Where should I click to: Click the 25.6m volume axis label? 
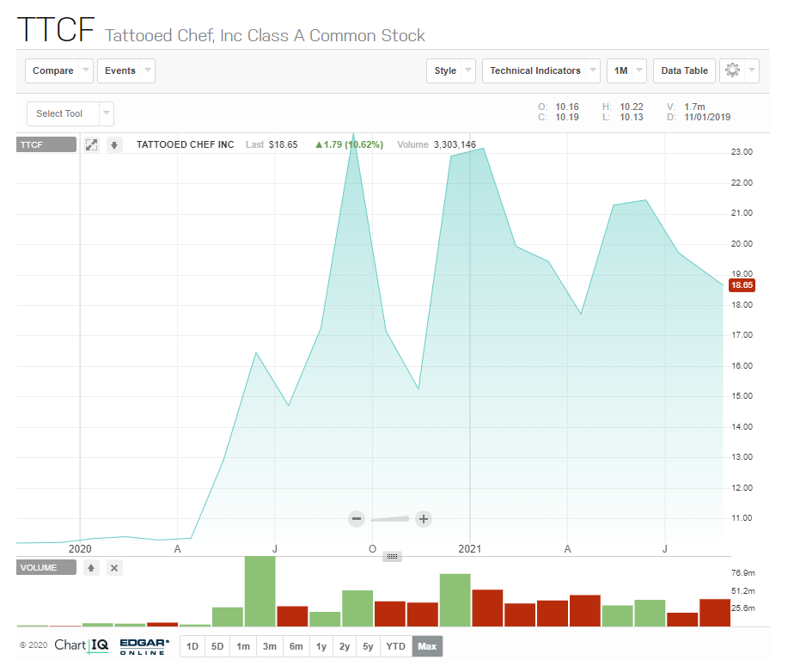click(x=742, y=608)
